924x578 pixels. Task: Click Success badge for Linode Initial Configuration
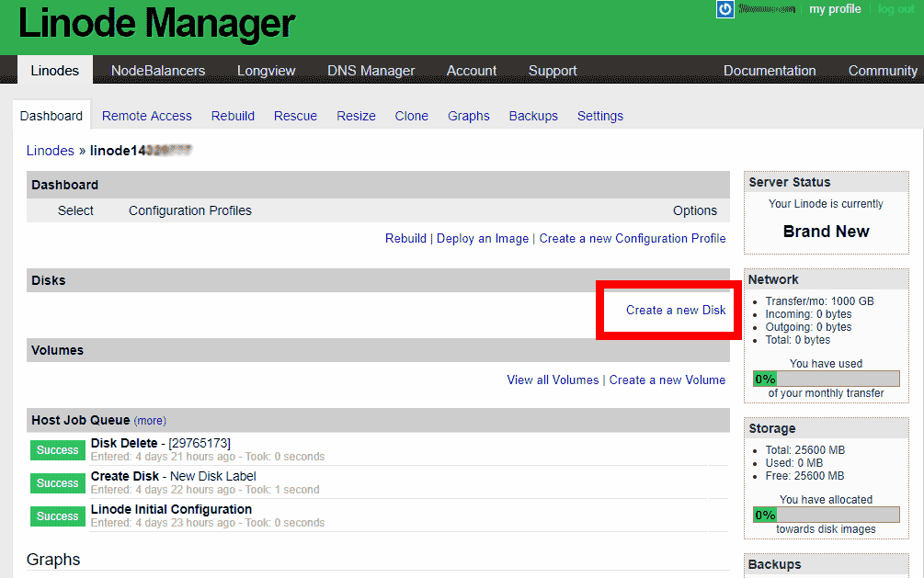(x=58, y=516)
